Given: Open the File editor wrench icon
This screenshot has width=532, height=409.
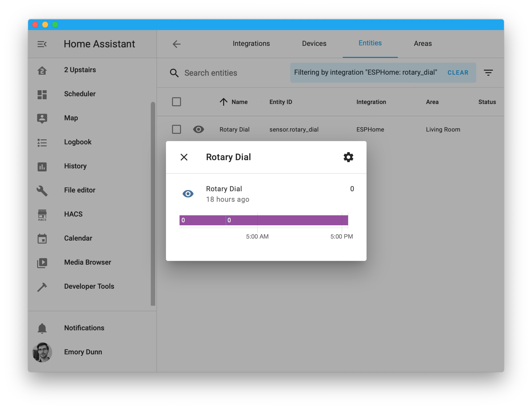Looking at the screenshot, I should (x=42, y=190).
